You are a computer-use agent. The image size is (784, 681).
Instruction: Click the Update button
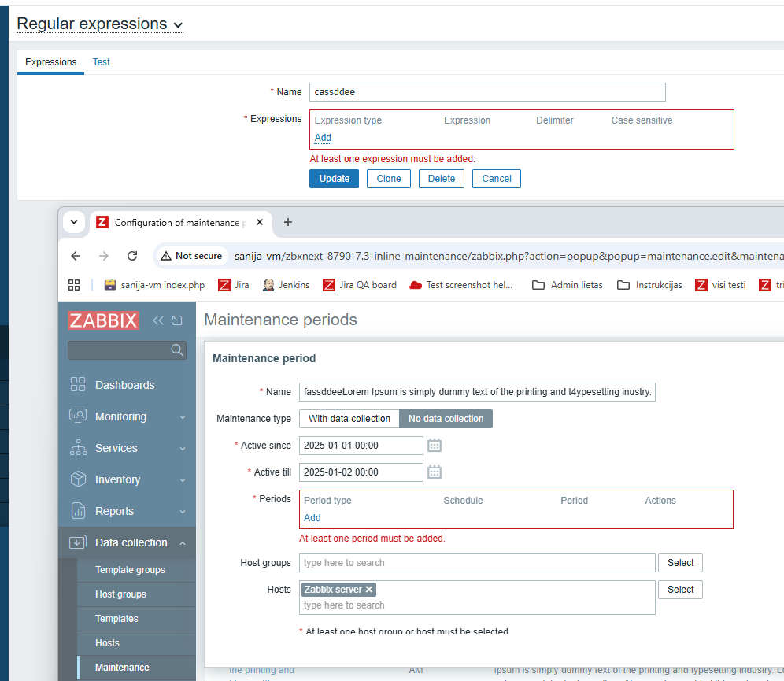pyautogui.click(x=334, y=179)
